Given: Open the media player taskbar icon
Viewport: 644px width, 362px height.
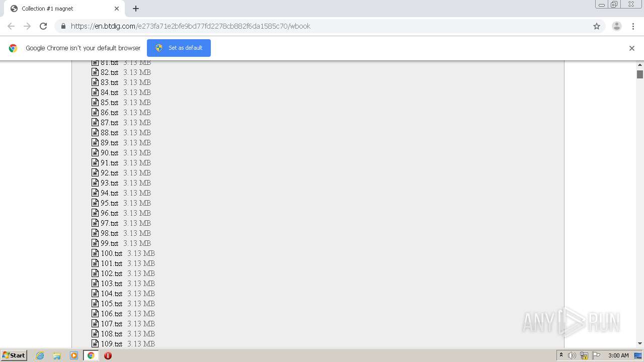Looking at the screenshot, I should pyautogui.click(x=74, y=355).
